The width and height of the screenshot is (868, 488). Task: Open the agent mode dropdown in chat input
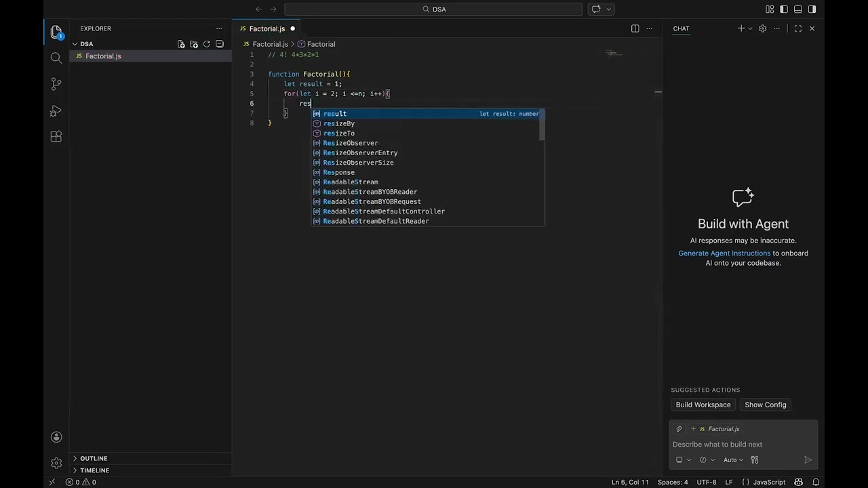coord(707,460)
